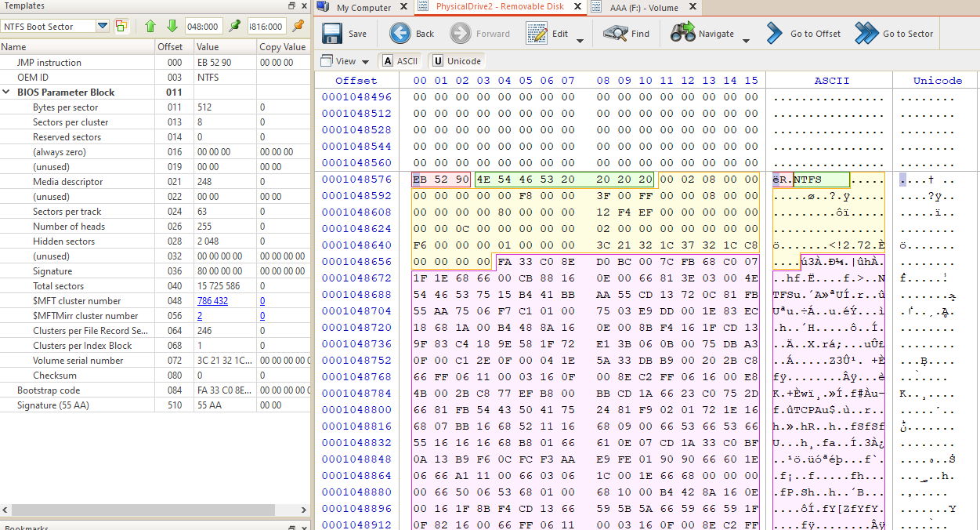Click the first template offset input field
The image size is (980, 530).
[x=203, y=26]
